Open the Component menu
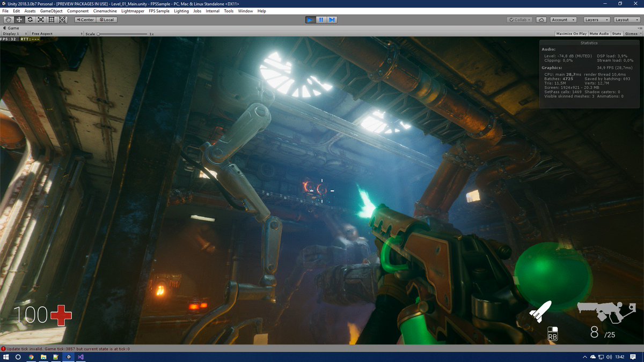 78,11
